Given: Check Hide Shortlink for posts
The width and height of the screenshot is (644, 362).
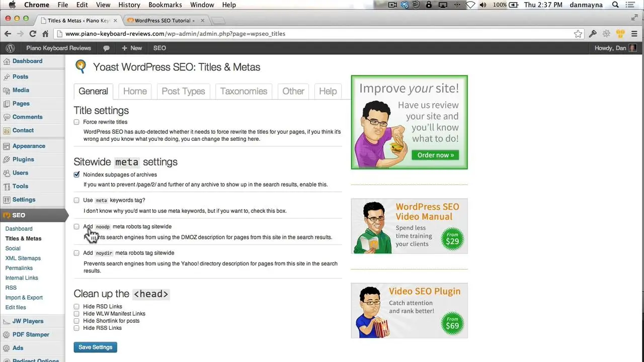Looking at the screenshot, I should (76, 321).
